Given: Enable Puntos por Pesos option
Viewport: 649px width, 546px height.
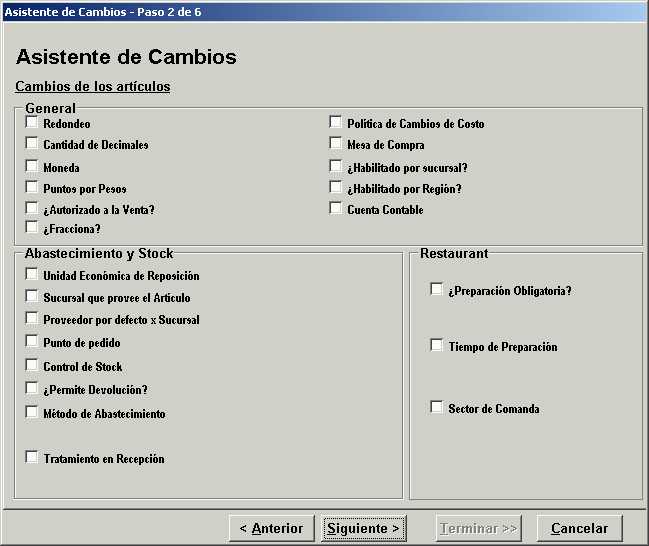Looking at the screenshot, I should click(x=32, y=187).
